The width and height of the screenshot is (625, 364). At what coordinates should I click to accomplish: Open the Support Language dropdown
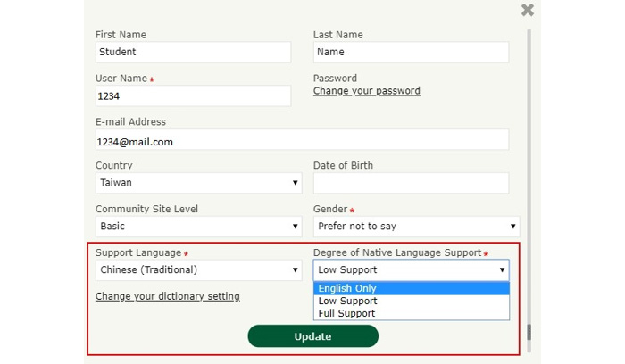click(198, 270)
